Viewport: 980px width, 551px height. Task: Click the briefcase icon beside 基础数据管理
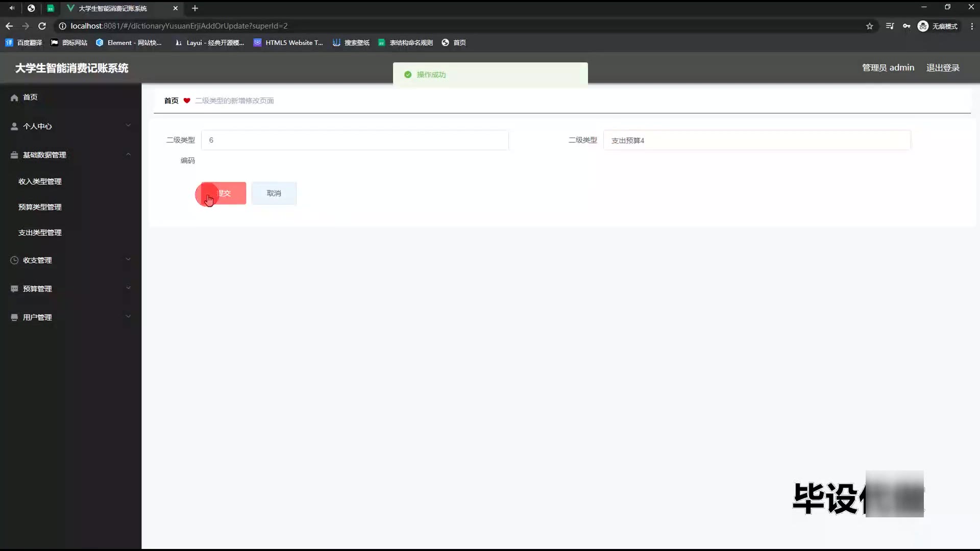[14, 155]
